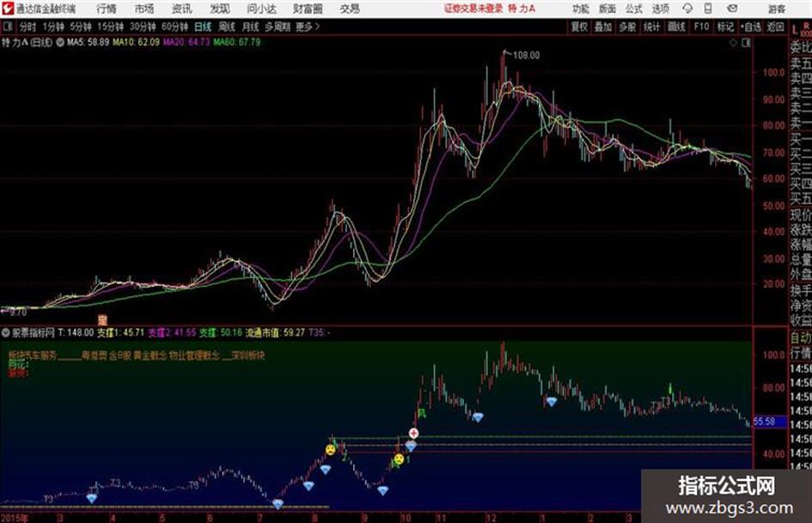Viewport: 812px width, 523px height.
Task: Click the 108.00 peak price label
Action: point(526,56)
